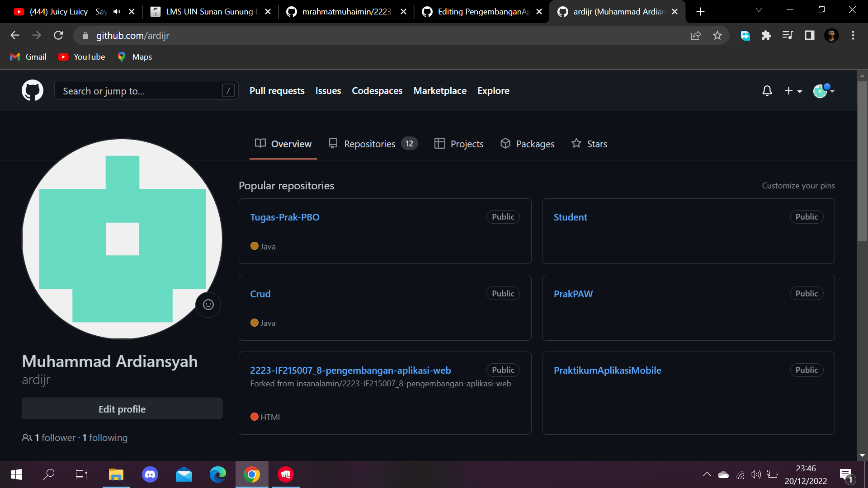
Task: Open Chrome profile avatar
Action: point(831,35)
